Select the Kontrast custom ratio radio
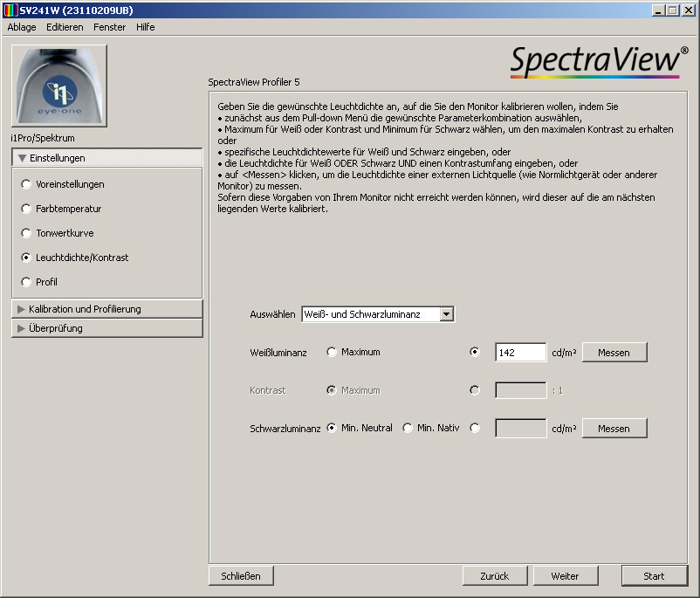 click(x=475, y=390)
